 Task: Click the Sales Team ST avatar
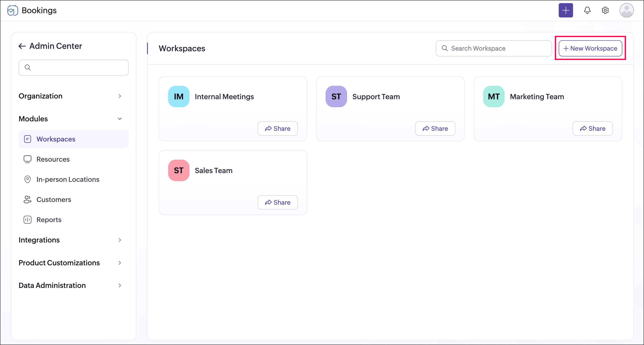(178, 170)
